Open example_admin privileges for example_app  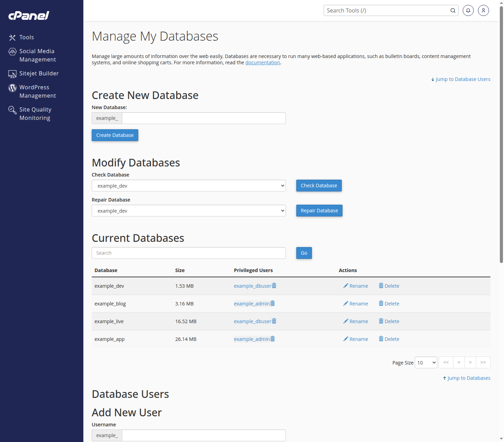[x=252, y=339]
